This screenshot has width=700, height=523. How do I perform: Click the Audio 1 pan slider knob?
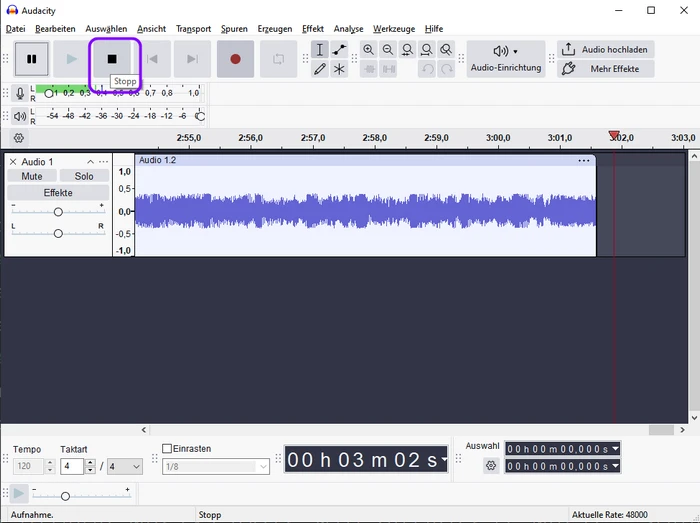coord(58,233)
